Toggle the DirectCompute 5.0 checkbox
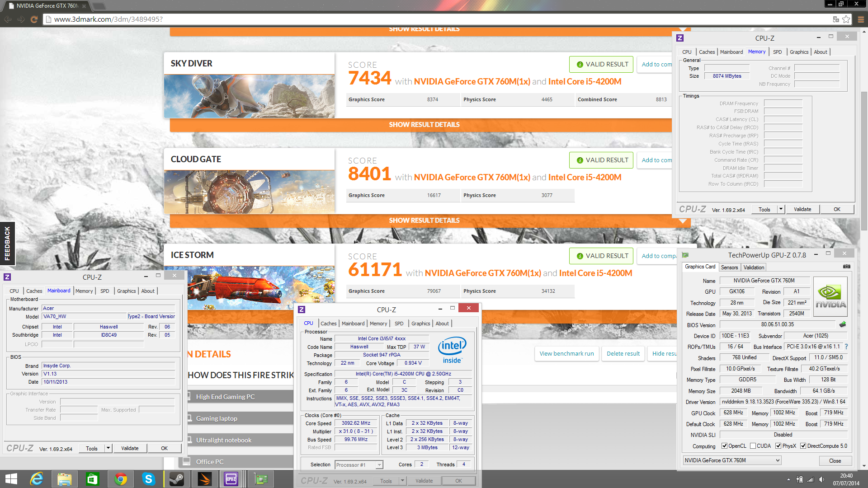Screen dimensions: 868x488 coord(803,446)
